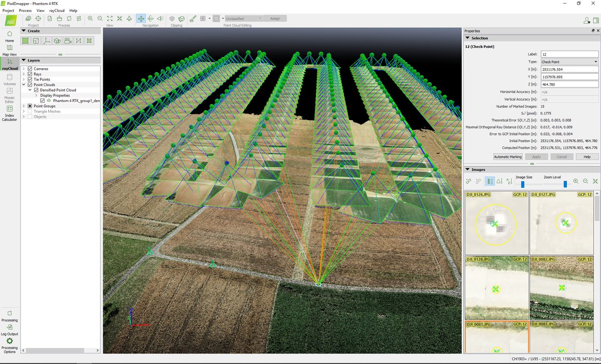The width and height of the screenshot is (601, 364).
Task: Select the Trackball navigation mode icon
Action: [151, 19]
